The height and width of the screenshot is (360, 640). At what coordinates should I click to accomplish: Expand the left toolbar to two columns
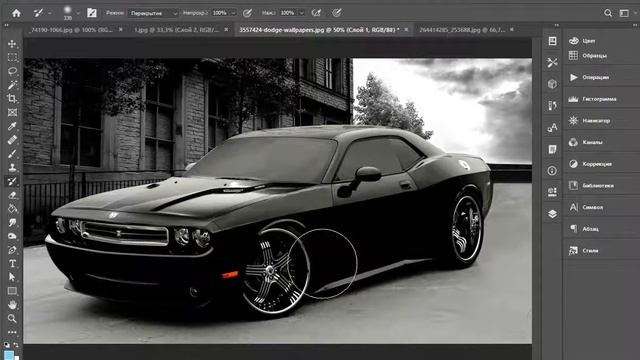[x=6, y=25]
